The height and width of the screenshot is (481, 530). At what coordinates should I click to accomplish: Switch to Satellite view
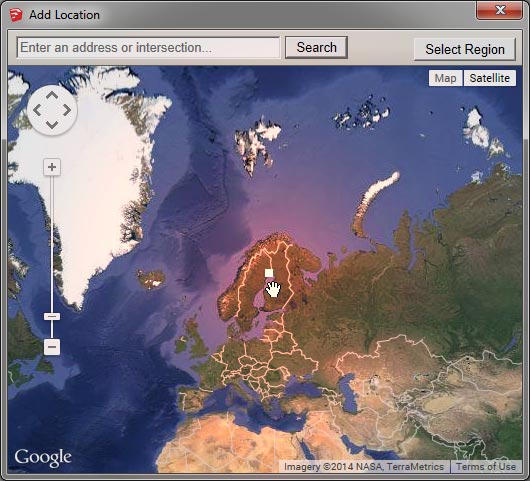pyautogui.click(x=490, y=78)
